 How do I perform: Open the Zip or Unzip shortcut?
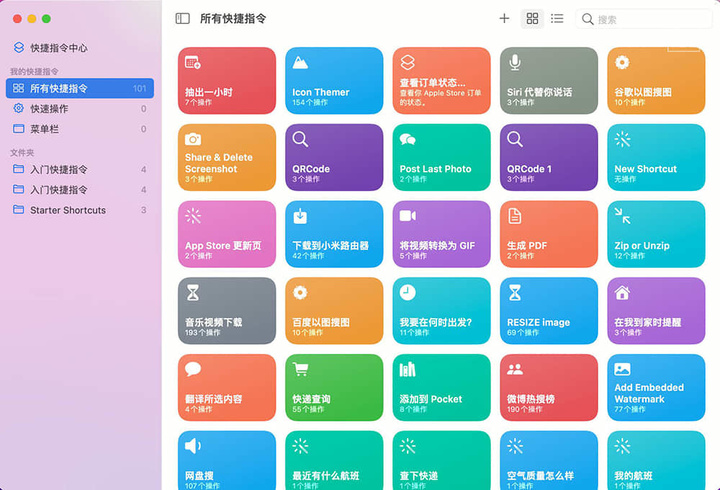point(656,234)
